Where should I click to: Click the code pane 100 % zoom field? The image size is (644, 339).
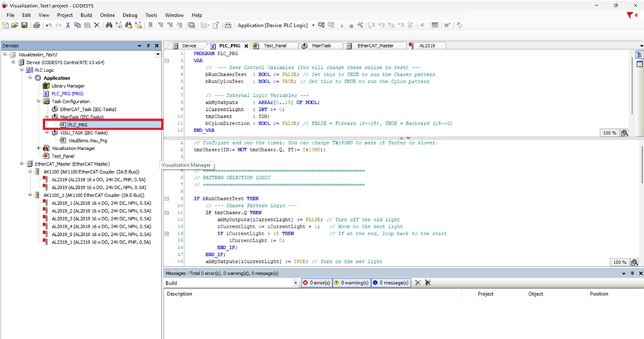[620, 262]
